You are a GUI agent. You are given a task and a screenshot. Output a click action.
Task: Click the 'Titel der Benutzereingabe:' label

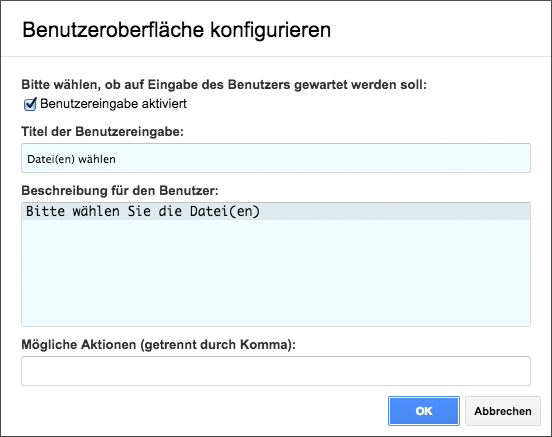[x=102, y=131]
